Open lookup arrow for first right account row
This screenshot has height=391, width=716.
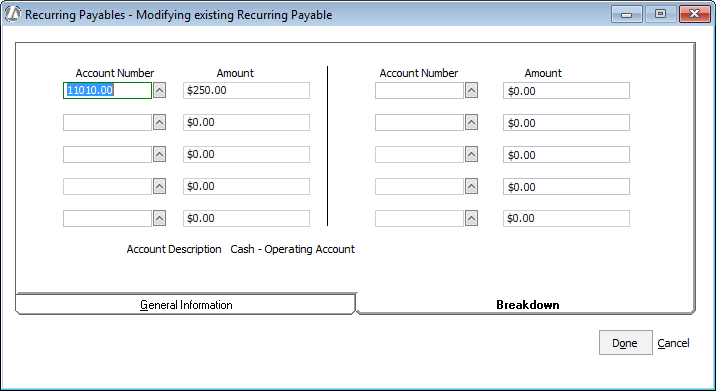(472, 90)
